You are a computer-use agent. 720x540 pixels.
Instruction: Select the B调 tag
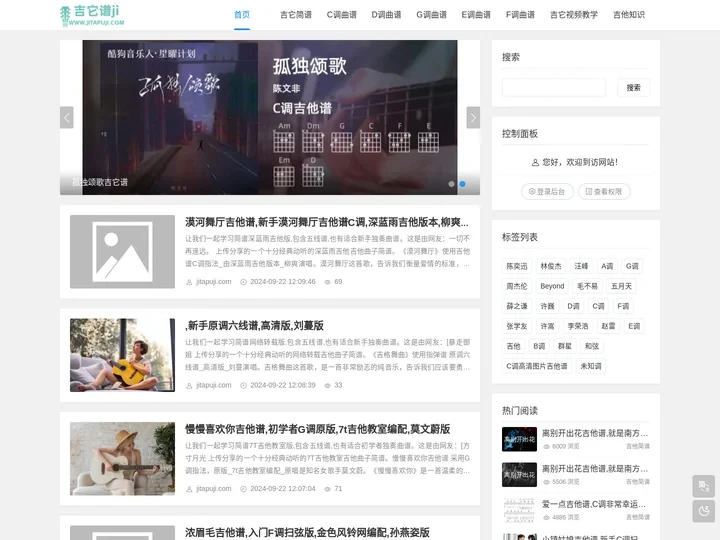click(539, 346)
